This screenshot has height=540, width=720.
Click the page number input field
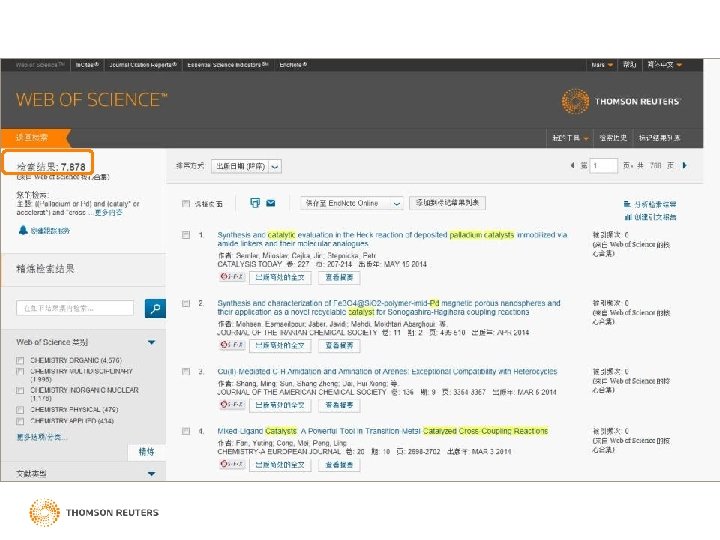coord(604,165)
